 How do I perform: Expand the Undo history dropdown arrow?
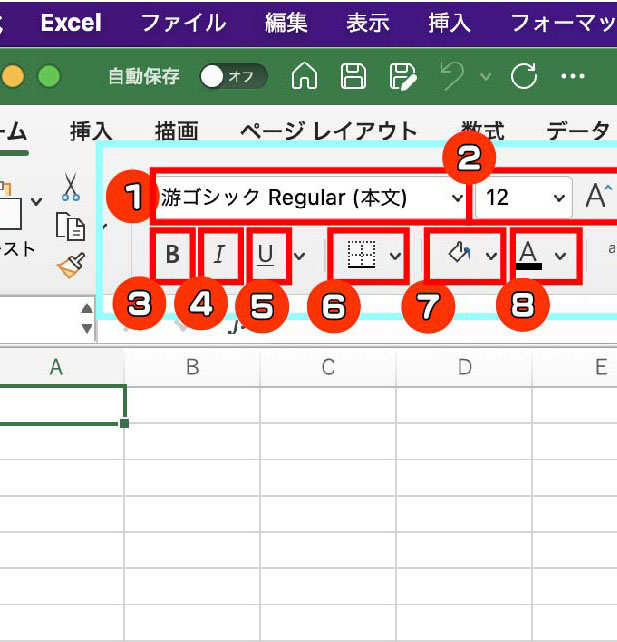(x=486, y=77)
